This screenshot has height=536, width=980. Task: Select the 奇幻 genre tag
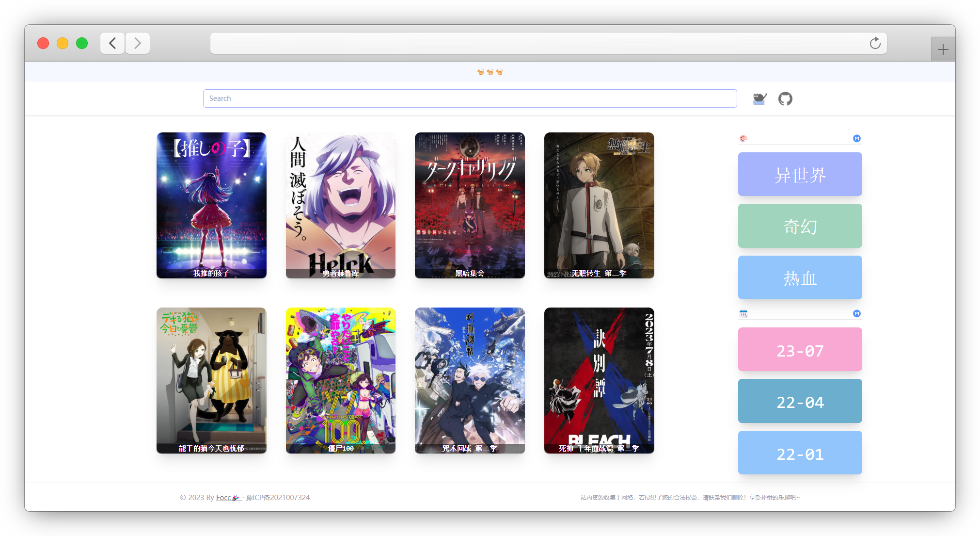(x=800, y=226)
